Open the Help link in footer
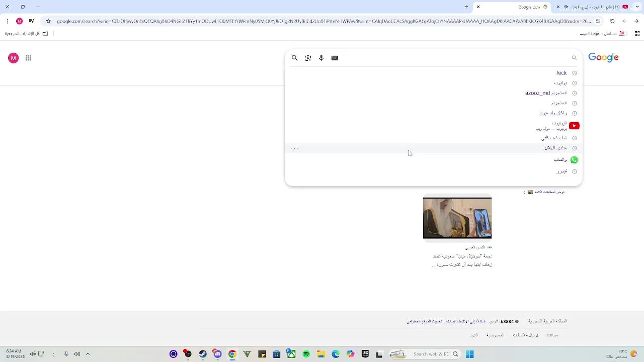Viewport: 644px width, 362px height. pos(552,335)
